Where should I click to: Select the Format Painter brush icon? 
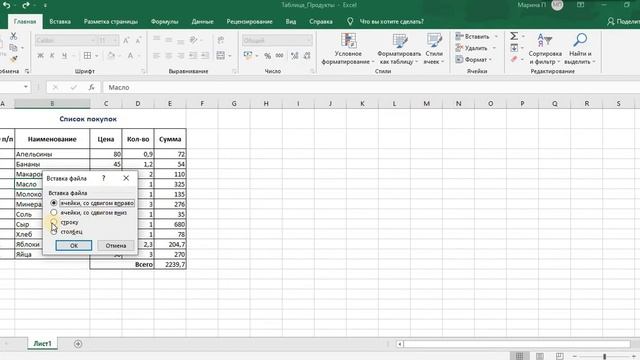[13, 59]
